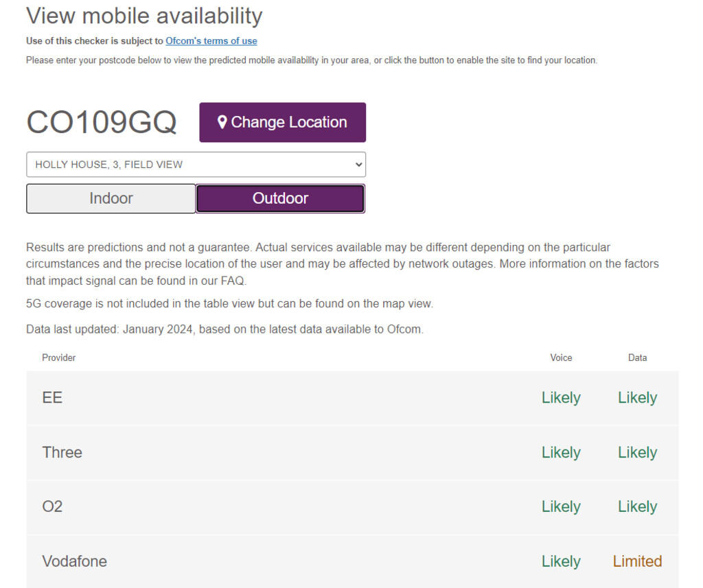The height and width of the screenshot is (588, 703).
Task: Select the O2 provider name
Action: tap(52, 507)
